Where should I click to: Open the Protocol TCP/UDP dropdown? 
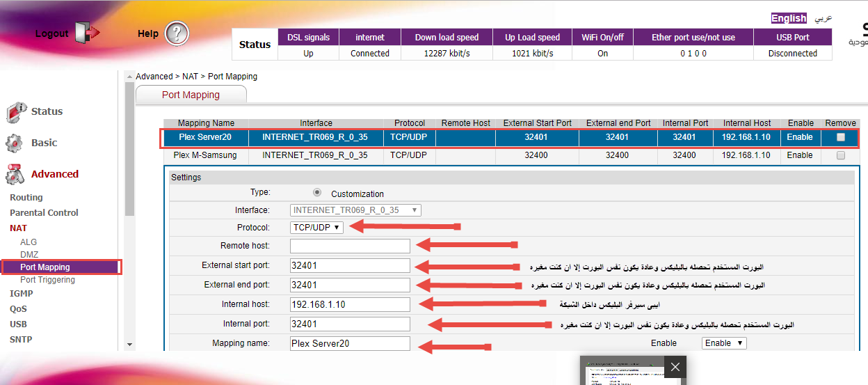tap(316, 227)
